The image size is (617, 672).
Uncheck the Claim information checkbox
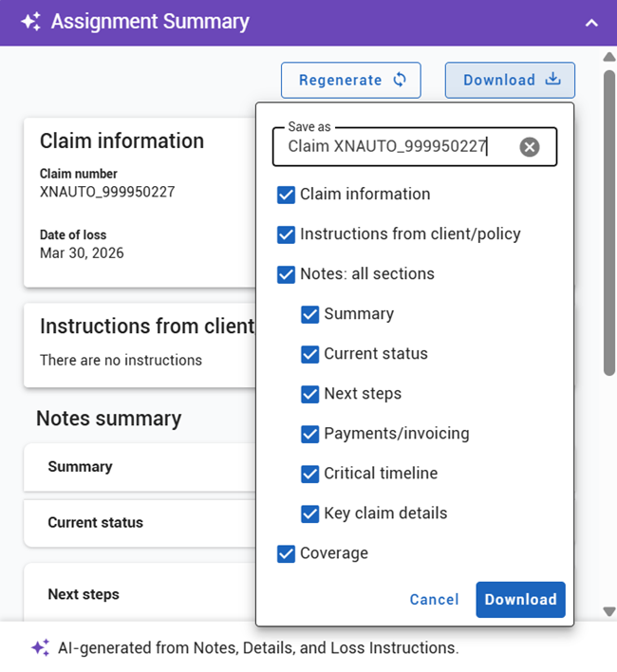pos(286,195)
